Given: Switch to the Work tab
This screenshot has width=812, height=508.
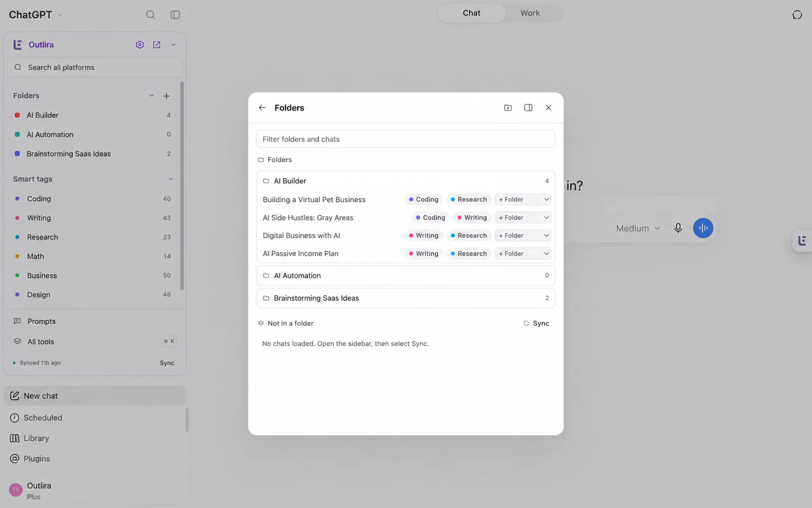Looking at the screenshot, I should pos(530,13).
